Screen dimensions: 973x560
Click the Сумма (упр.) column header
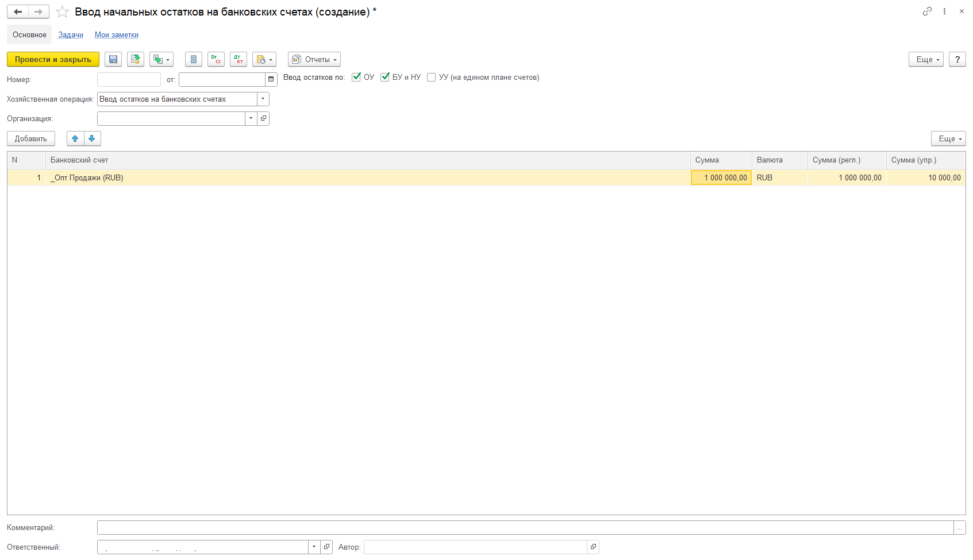pos(926,160)
